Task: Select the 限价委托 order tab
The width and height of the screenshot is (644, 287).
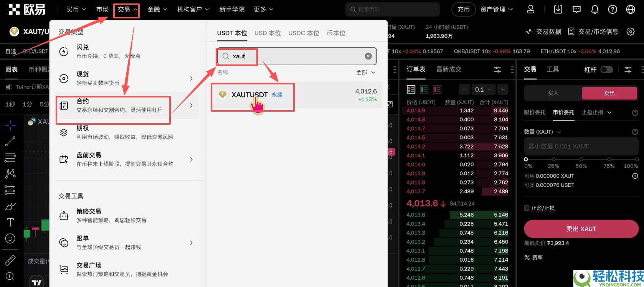Action: coord(535,112)
